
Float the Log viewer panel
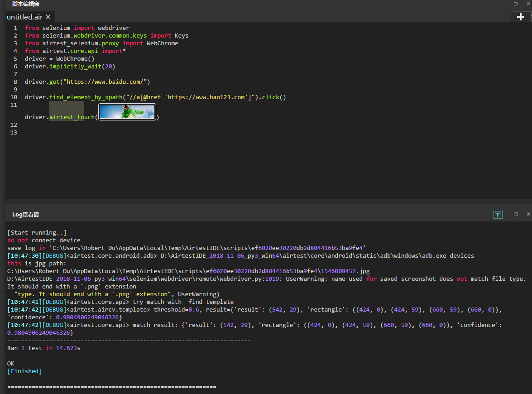click(516, 214)
